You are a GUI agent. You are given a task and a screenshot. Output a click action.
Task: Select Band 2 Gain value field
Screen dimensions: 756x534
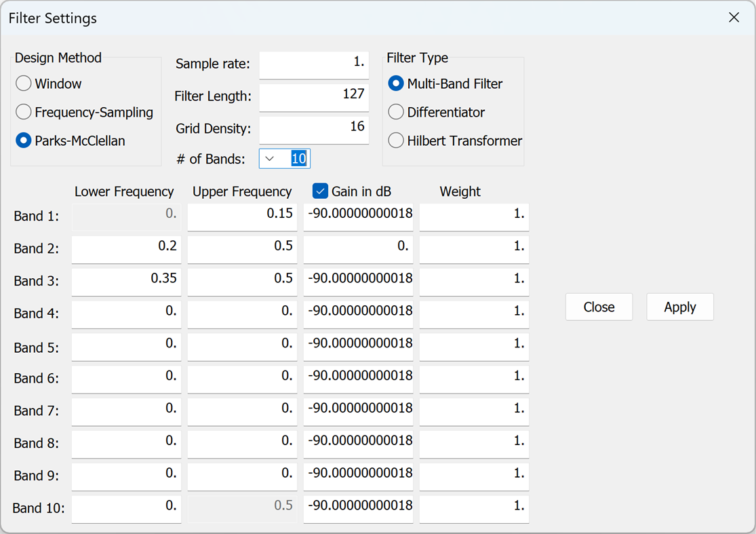[358, 249]
